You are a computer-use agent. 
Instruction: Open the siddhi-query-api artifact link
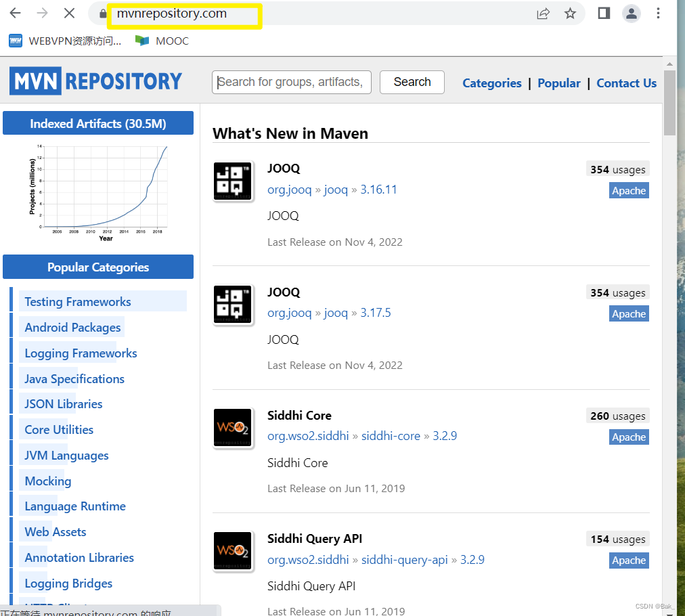405,560
